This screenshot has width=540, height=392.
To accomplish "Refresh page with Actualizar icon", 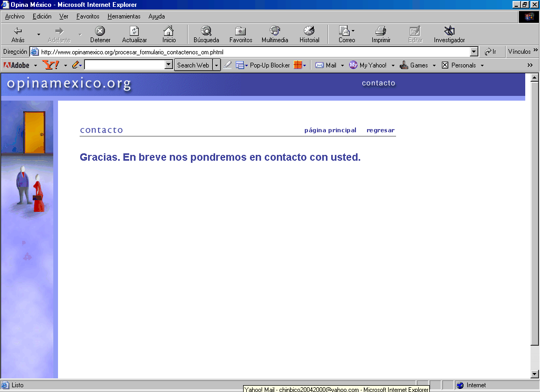I will point(134,31).
